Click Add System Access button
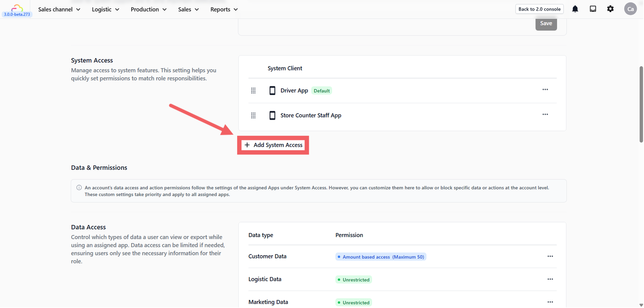This screenshot has height=308, width=644. [x=273, y=145]
